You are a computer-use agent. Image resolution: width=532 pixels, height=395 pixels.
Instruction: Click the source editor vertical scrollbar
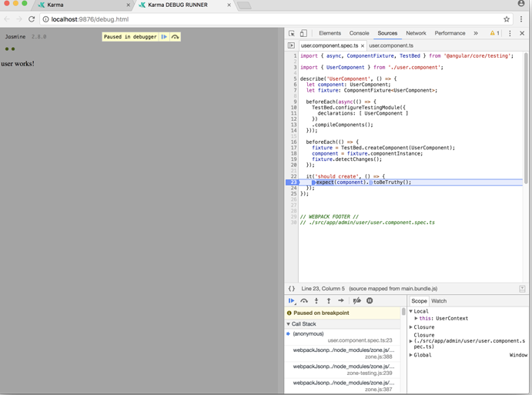(x=526, y=119)
